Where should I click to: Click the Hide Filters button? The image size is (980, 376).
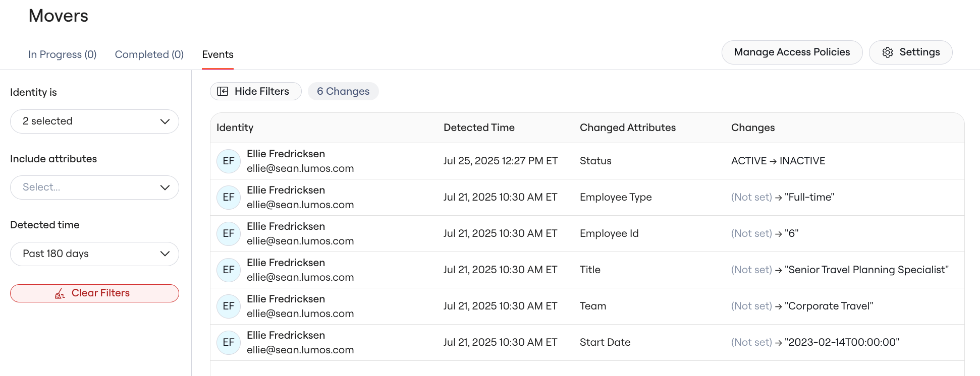pos(255,91)
